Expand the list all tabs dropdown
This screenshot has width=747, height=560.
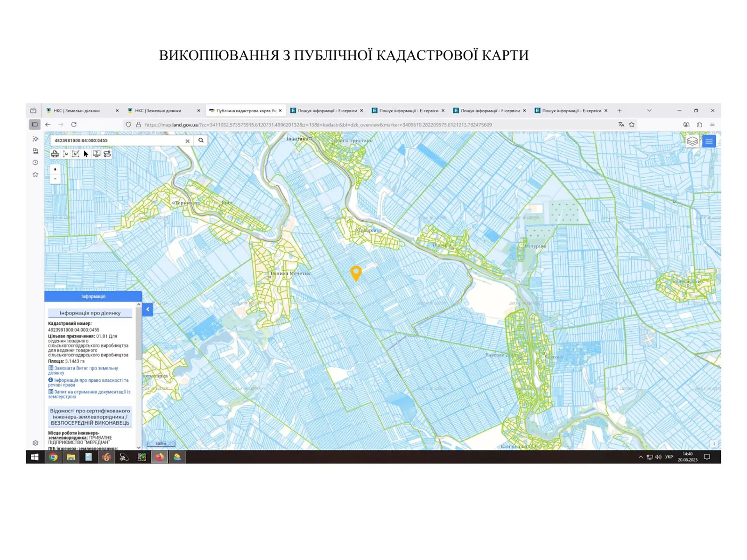(x=649, y=111)
